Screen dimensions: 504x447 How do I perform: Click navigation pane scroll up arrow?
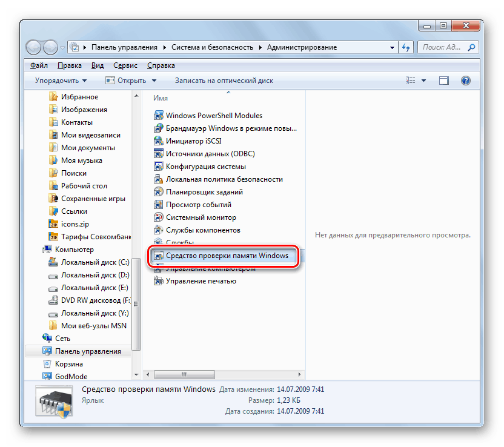click(136, 96)
